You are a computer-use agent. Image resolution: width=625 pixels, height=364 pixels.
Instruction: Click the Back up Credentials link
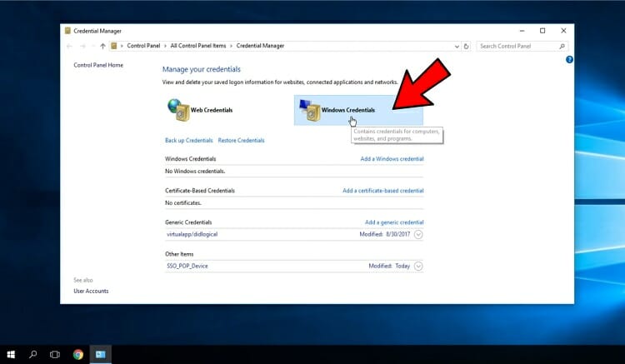[x=189, y=140]
